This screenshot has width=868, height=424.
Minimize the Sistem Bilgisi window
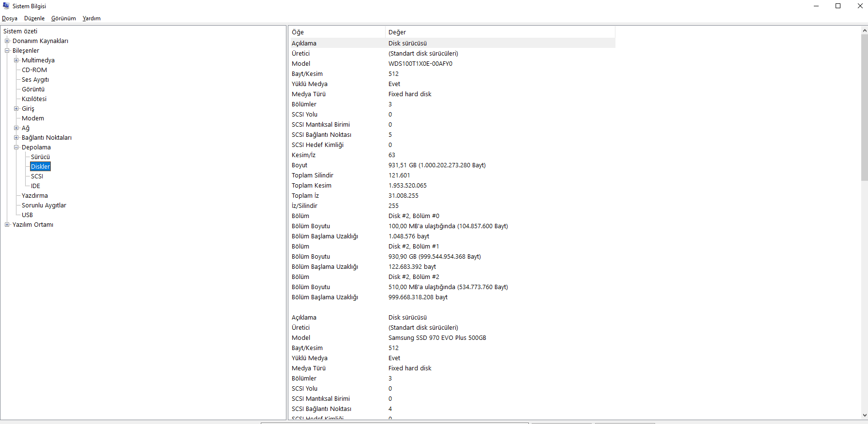click(816, 6)
